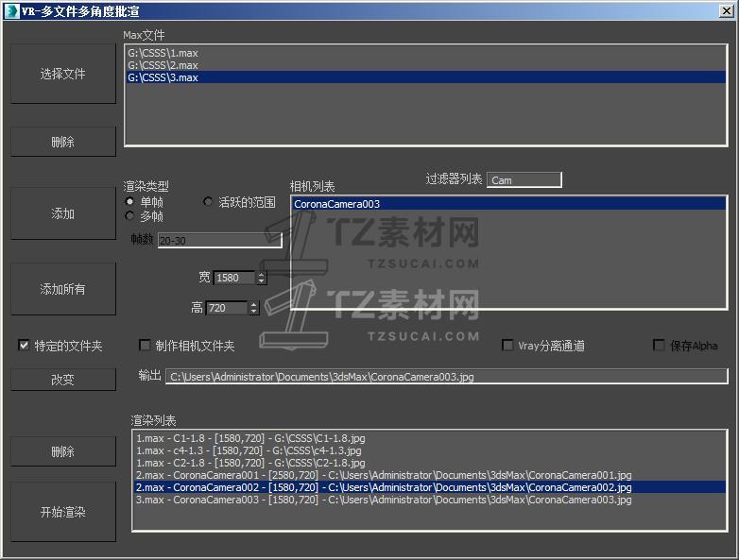Click the 过滤器列表 field containing Cam
The image size is (739, 560).
coord(524,180)
